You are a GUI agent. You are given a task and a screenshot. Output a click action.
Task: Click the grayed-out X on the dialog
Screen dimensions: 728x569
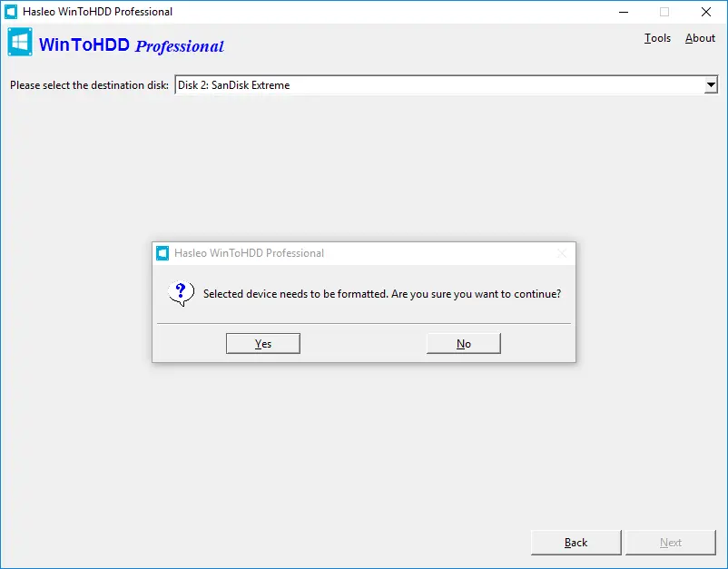pos(562,253)
